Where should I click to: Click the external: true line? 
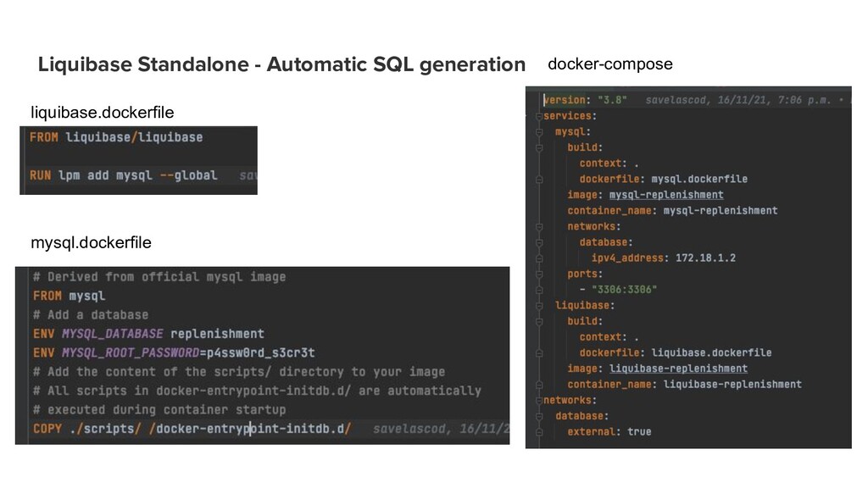click(609, 431)
